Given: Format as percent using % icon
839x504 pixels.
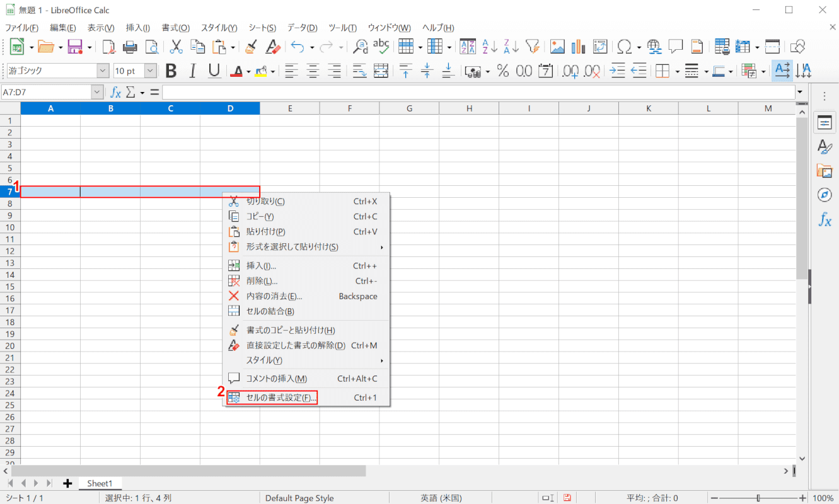Looking at the screenshot, I should (x=503, y=71).
